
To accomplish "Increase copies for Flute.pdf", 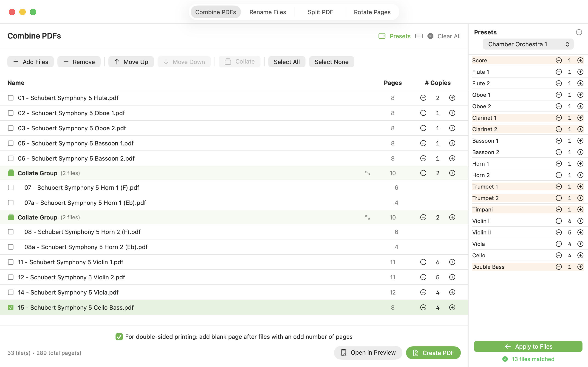I will 452,98.
